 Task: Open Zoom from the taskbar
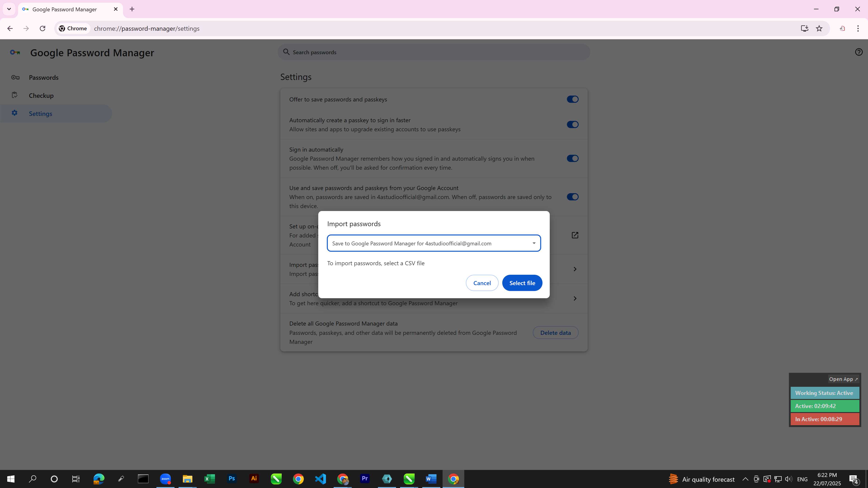pos(165,479)
